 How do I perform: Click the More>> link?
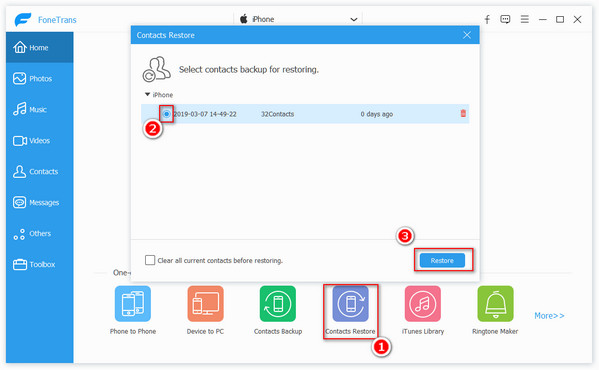pos(549,316)
